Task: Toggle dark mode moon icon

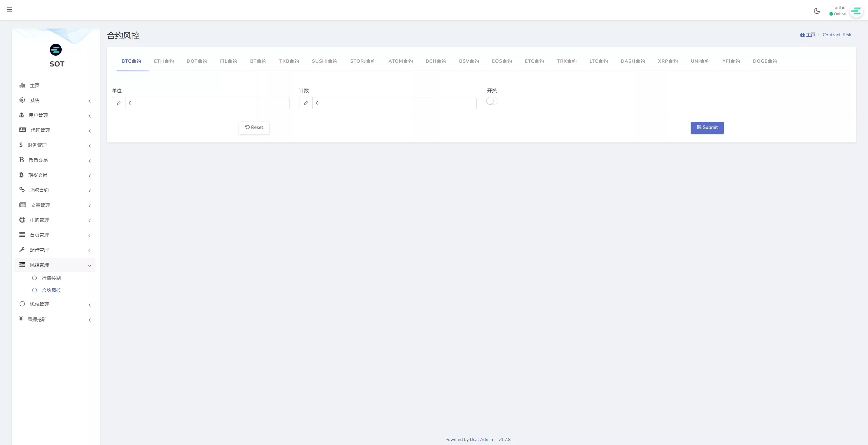Action: [x=817, y=11]
